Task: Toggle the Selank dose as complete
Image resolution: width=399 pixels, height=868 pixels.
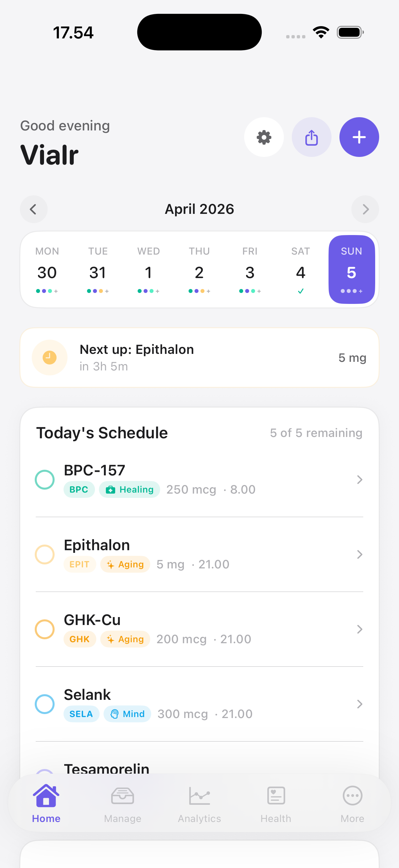Action: coord(45,704)
